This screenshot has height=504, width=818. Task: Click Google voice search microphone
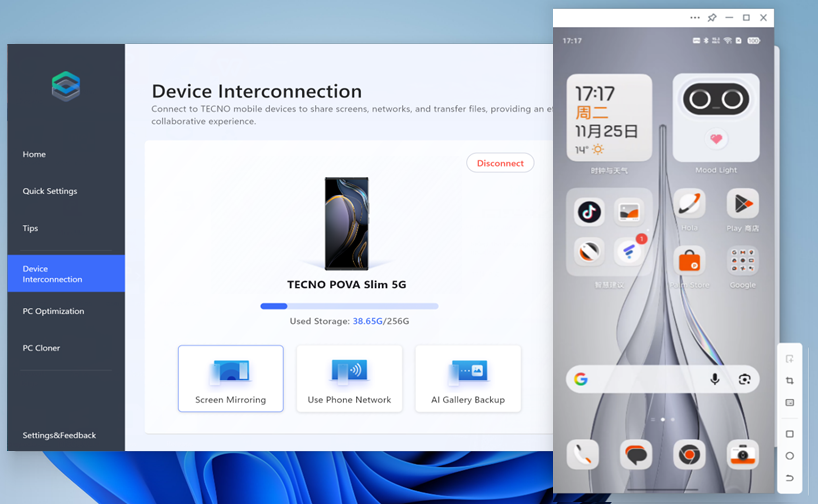click(x=715, y=379)
